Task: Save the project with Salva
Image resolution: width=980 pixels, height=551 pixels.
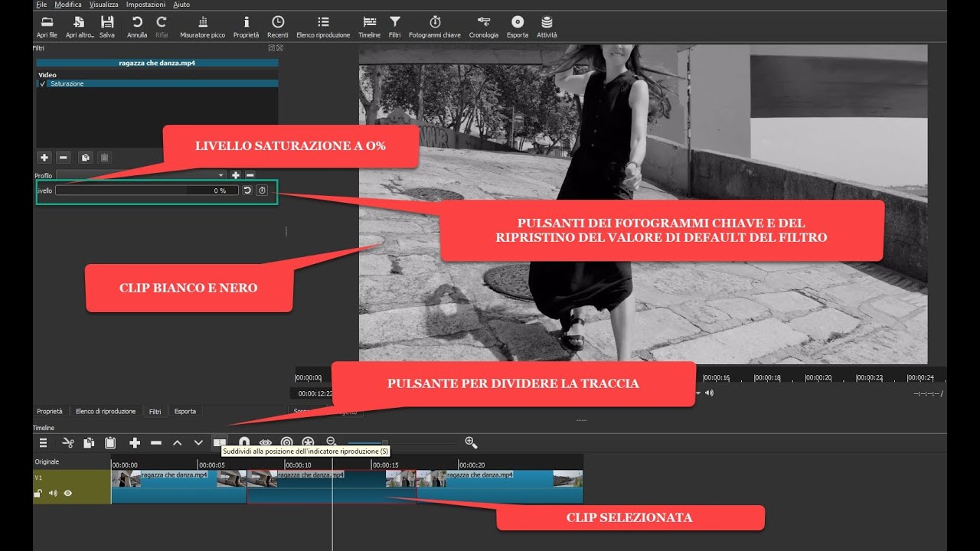Action: point(107,27)
